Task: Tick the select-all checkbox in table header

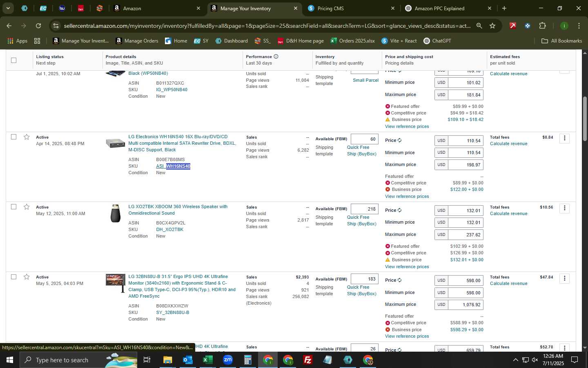Action: click(13, 60)
